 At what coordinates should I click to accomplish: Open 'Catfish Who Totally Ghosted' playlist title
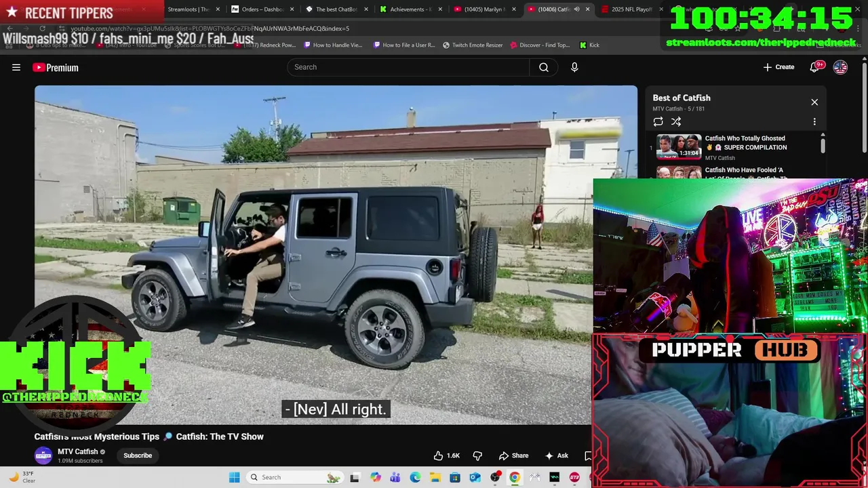746,142
